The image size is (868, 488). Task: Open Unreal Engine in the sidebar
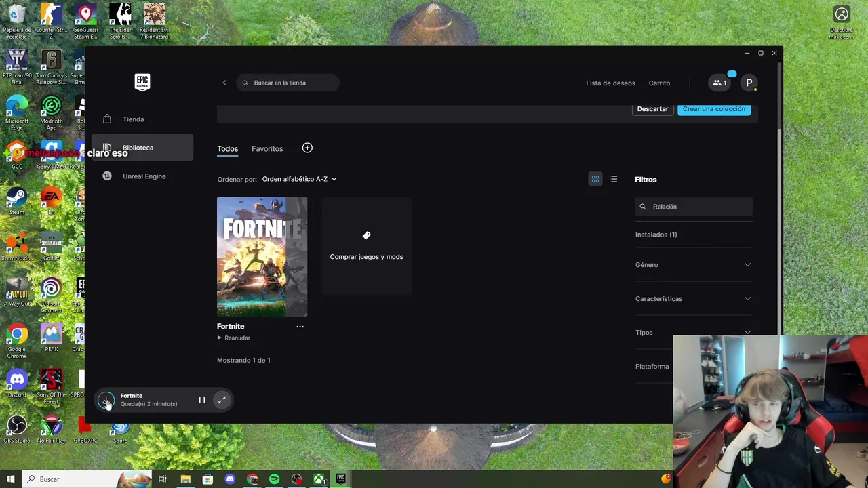point(142,176)
